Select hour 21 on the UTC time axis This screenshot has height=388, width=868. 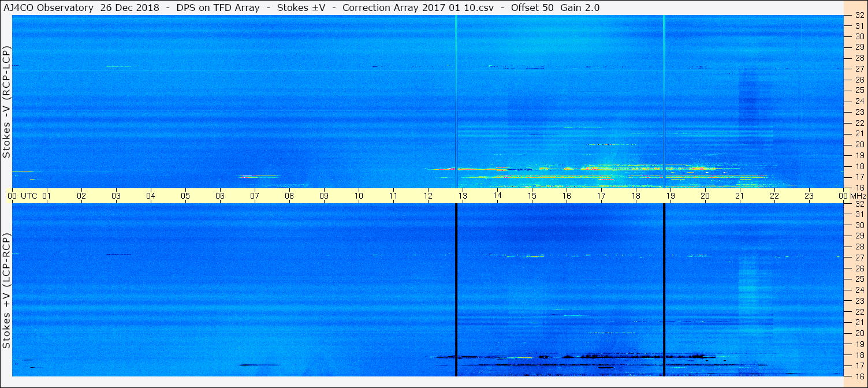pyautogui.click(x=740, y=196)
